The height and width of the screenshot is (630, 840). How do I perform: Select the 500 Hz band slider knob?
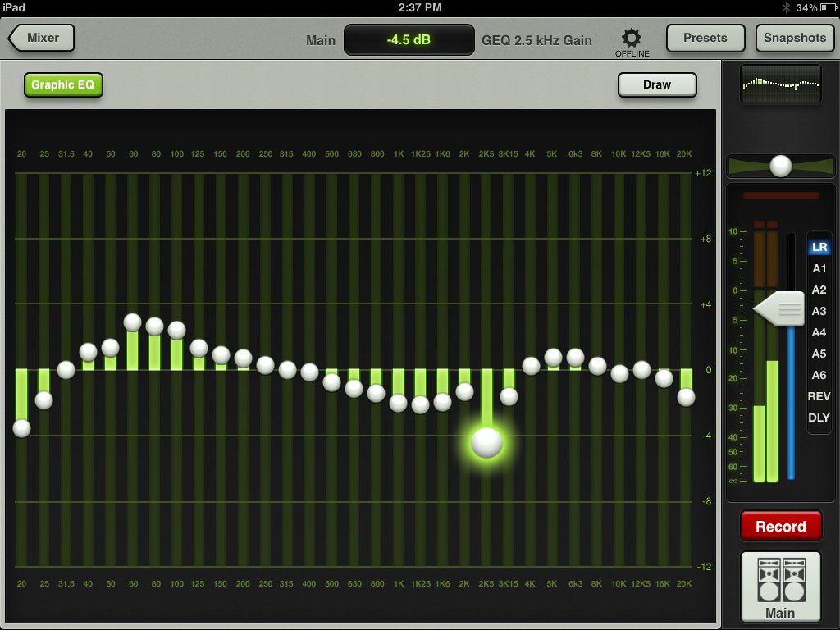coord(331,382)
